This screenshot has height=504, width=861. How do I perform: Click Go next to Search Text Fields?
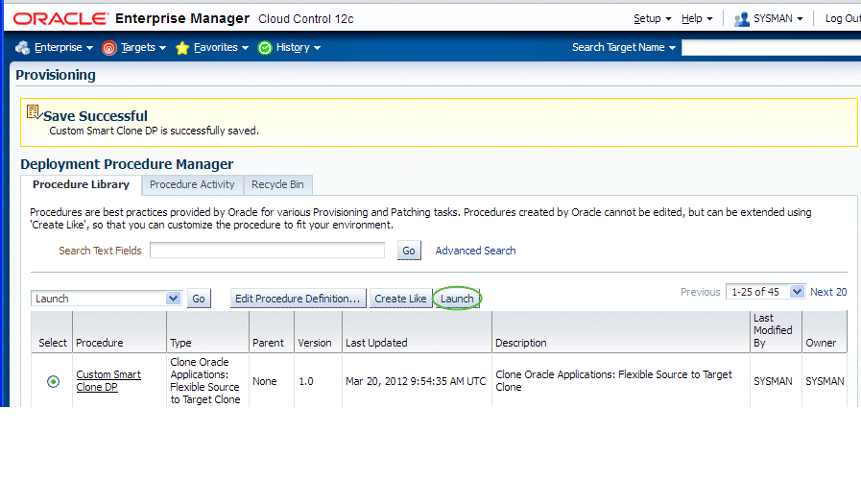click(409, 251)
